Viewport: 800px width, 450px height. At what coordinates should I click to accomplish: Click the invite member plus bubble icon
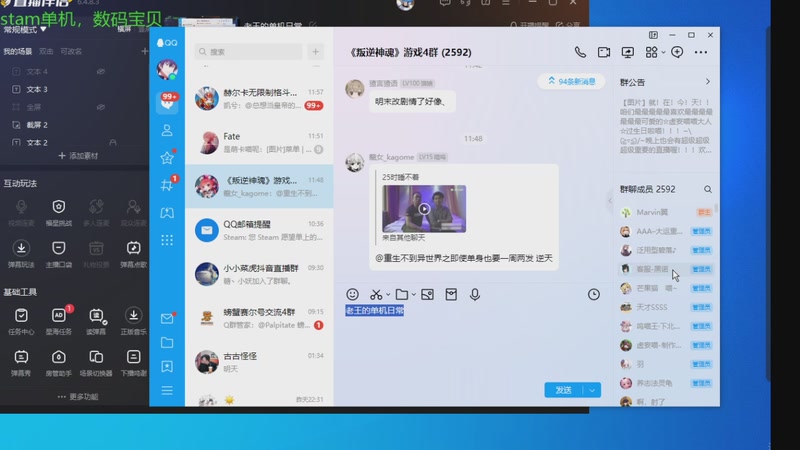coord(677,52)
